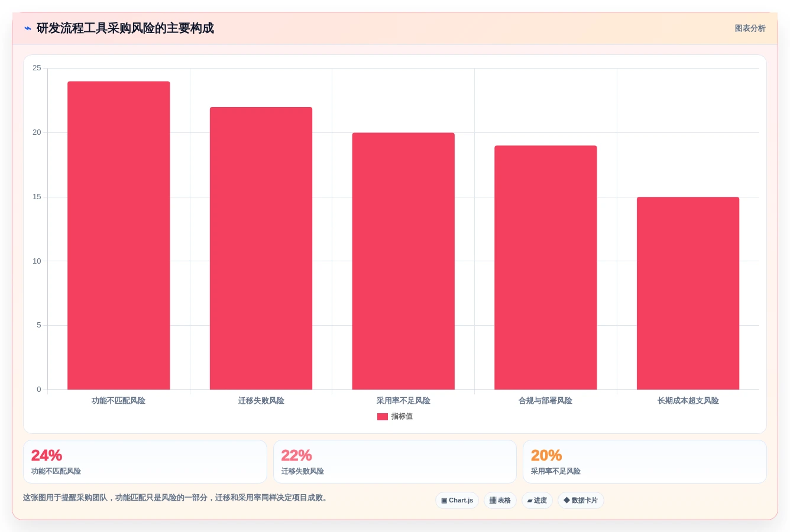Image resolution: width=790 pixels, height=532 pixels.
Task: Click the Chart.js tag chip
Action: click(x=457, y=501)
